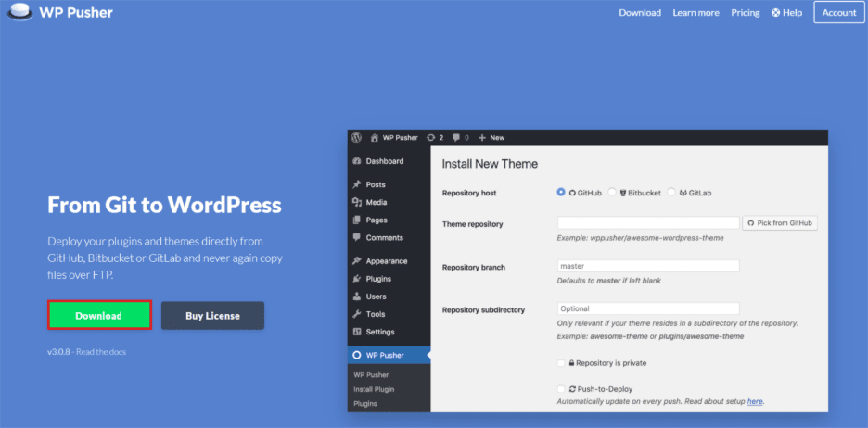
Task: Open the Help link with lifebuoy icon
Action: 786,13
